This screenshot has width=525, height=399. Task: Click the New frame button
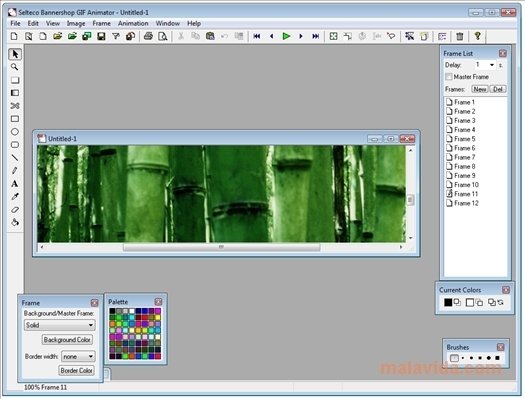[x=480, y=89]
